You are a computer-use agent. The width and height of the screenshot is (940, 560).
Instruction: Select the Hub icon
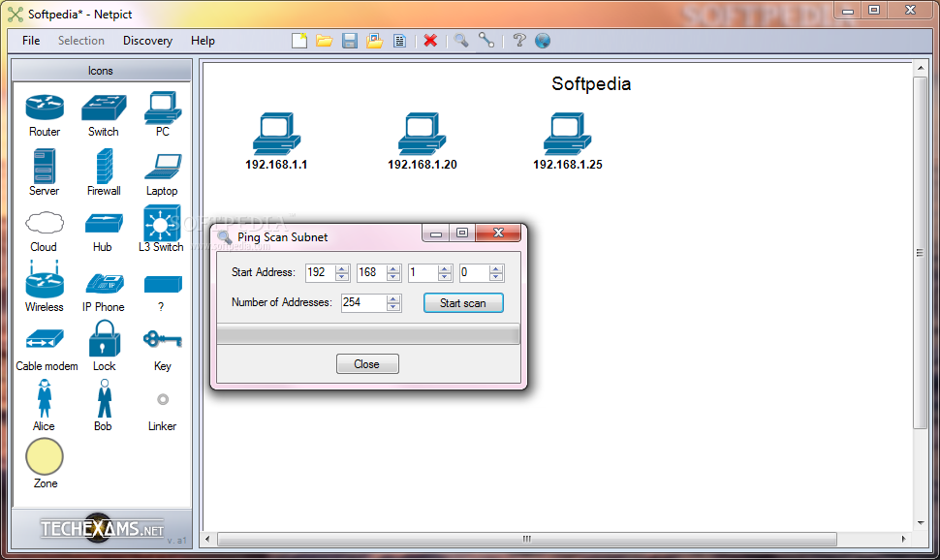pyautogui.click(x=104, y=224)
